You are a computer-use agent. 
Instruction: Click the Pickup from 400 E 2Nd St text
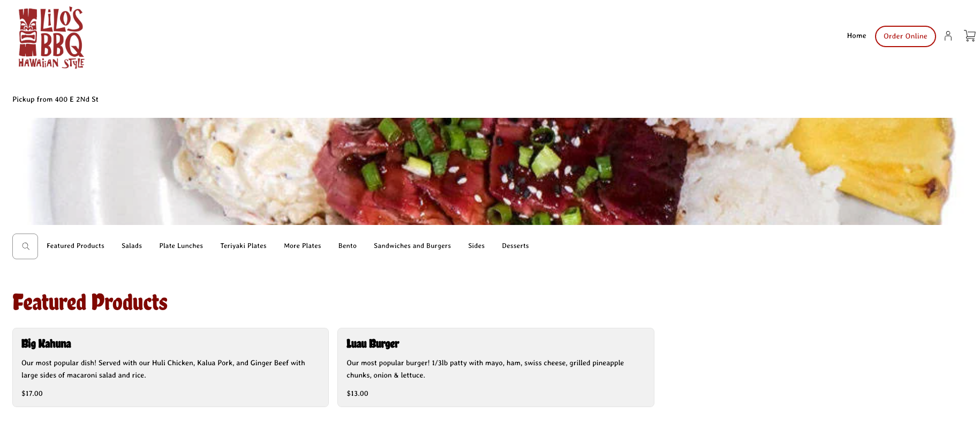pyautogui.click(x=56, y=100)
